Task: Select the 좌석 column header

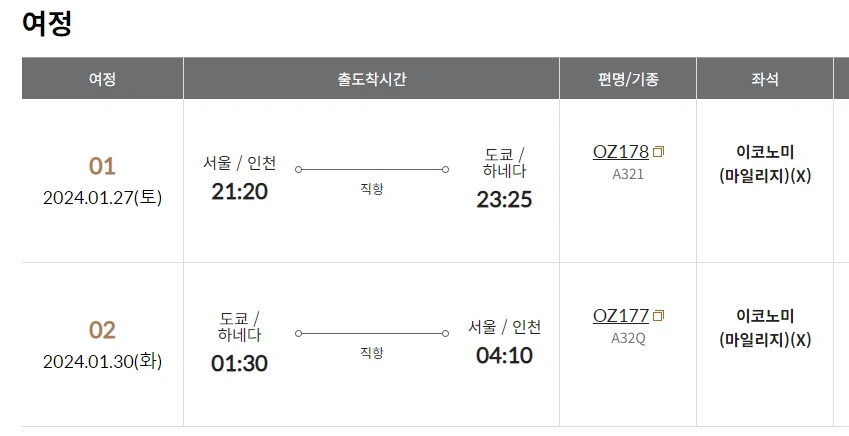Action: pos(765,79)
